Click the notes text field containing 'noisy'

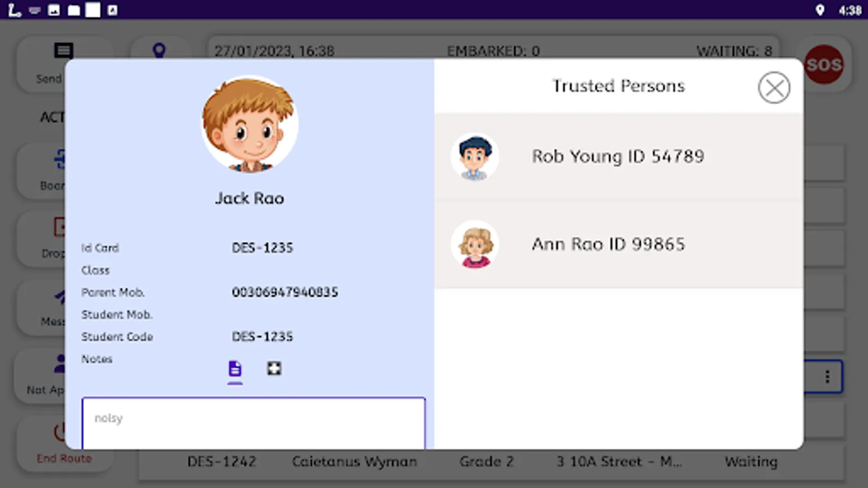point(253,423)
